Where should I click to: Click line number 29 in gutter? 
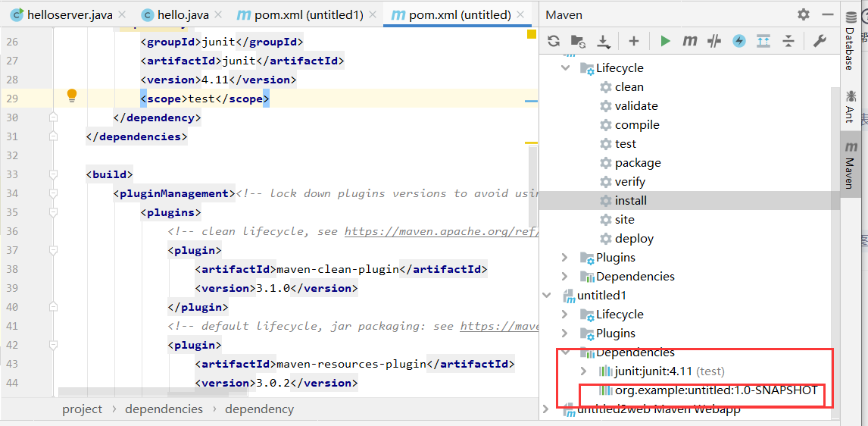point(12,99)
